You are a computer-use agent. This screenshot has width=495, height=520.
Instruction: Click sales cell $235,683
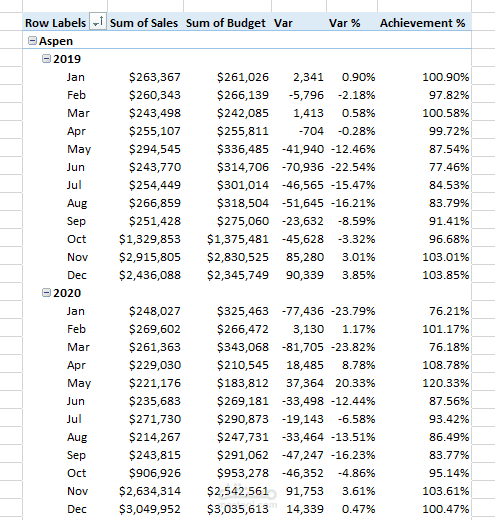[155, 401]
